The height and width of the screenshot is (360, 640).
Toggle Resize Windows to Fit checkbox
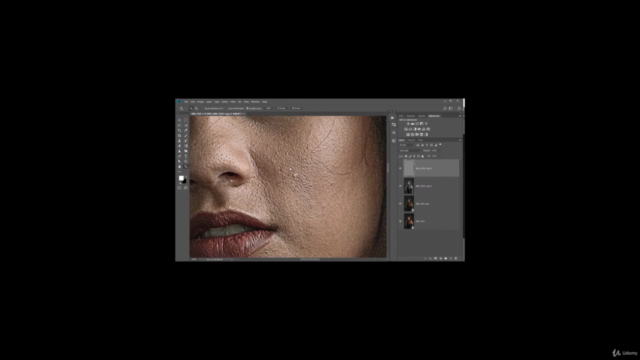pos(202,108)
